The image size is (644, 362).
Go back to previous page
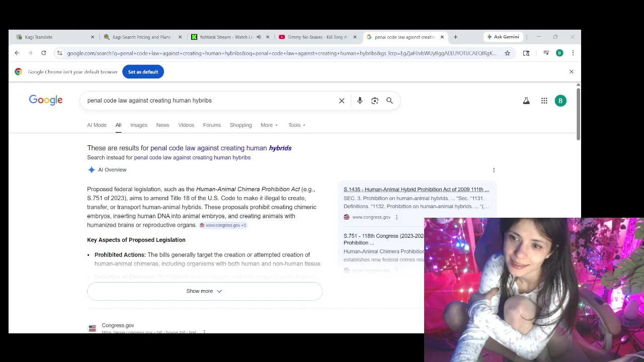coord(17,53)
